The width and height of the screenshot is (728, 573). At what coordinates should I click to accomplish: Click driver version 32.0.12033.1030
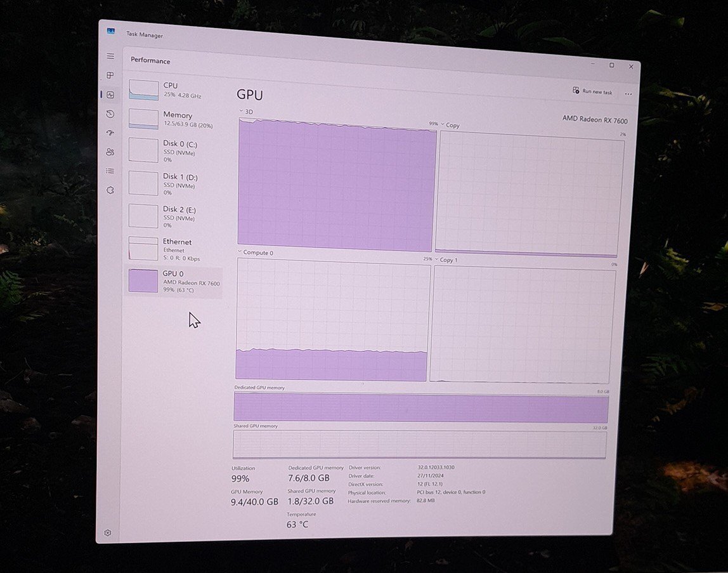click(x=436, y=468)
